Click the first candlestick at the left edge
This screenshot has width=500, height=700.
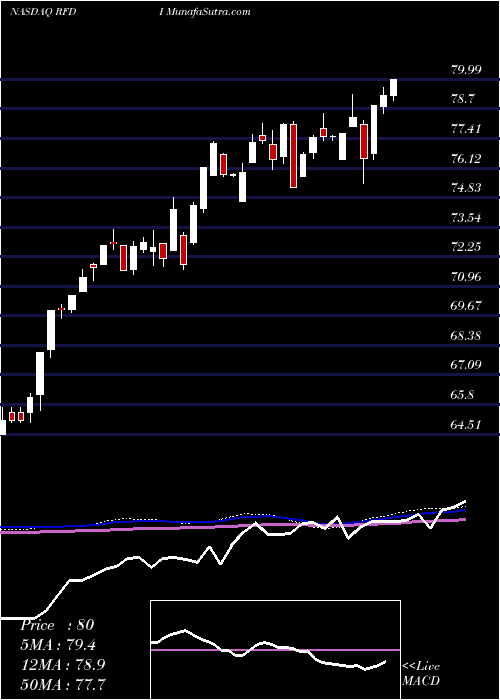point(3,421)
